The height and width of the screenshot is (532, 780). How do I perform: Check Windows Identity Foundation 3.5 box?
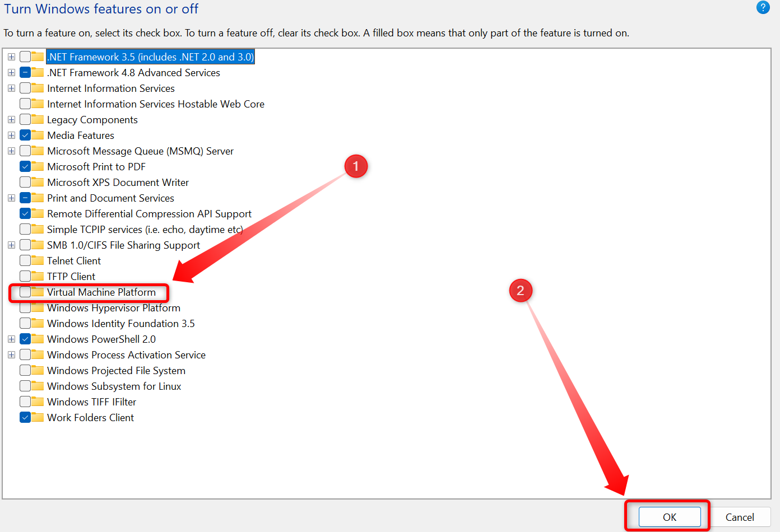point(25,323)
